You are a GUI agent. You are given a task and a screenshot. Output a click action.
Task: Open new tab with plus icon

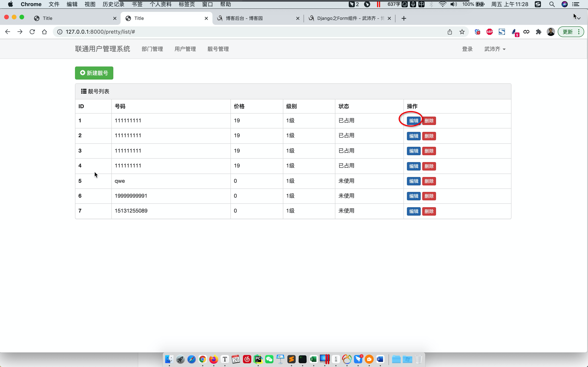404,19
